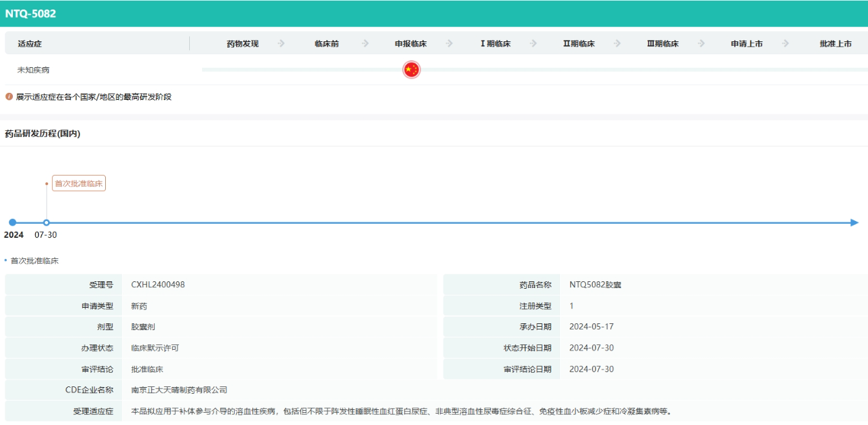
Task: Click the arrow icon after Ⅲ期临床
Action: click(702, 43)
